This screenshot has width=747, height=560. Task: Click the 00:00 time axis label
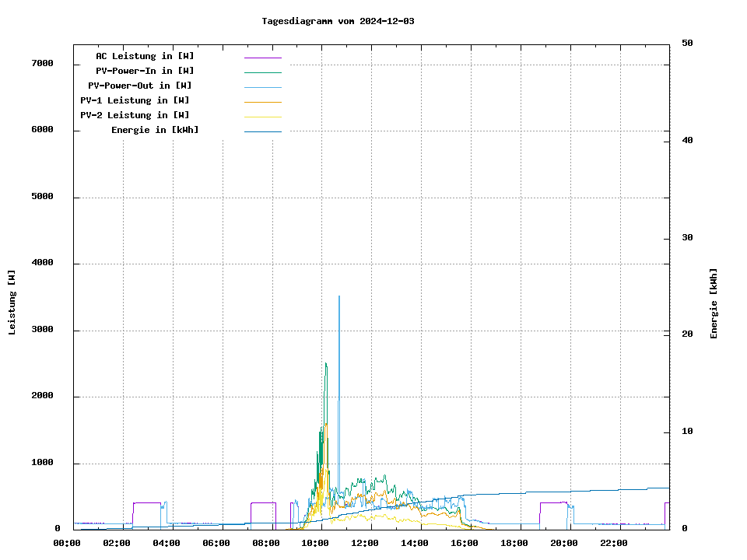[67, 543]
